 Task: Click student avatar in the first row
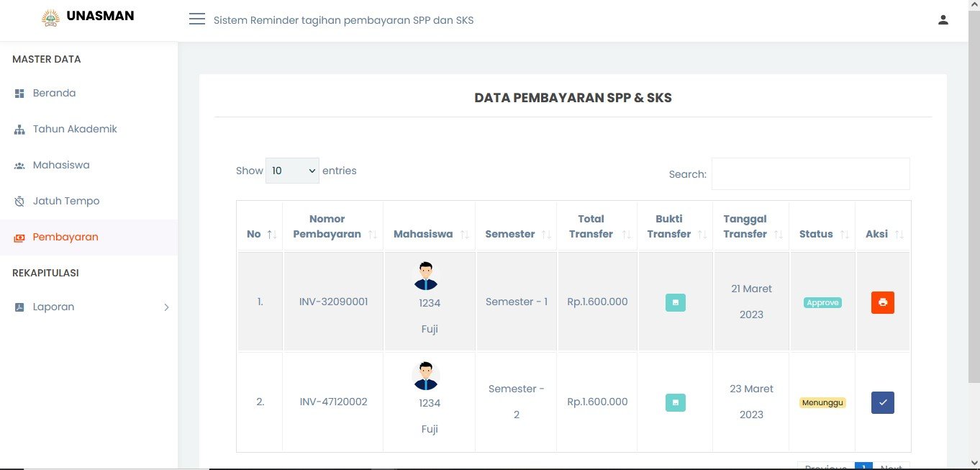point(426,276)
